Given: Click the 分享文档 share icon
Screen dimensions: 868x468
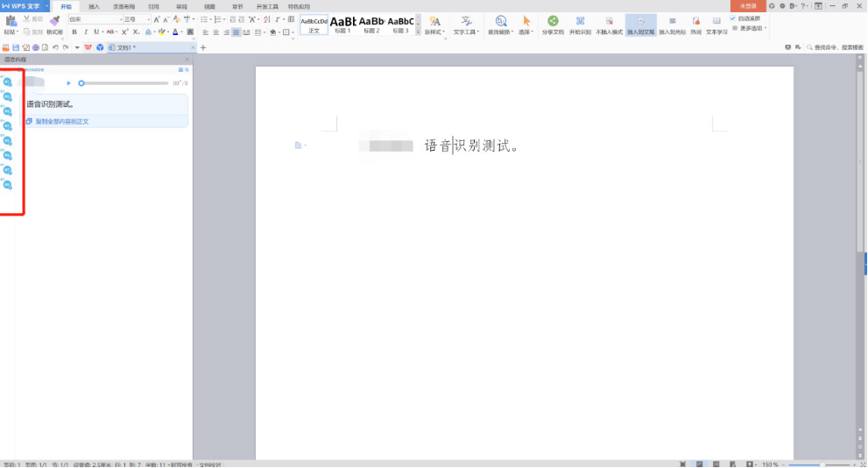Looking at the screenshot, I should [553, 21].
